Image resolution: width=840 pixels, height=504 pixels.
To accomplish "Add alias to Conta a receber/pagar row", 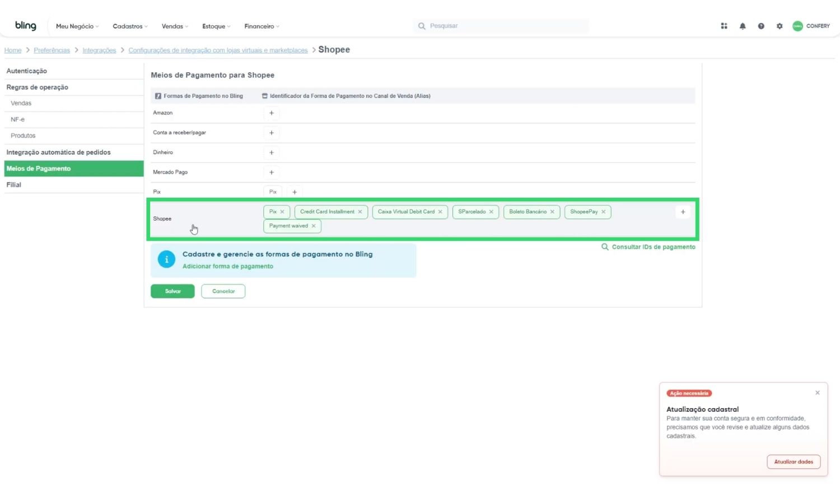I will pyautogui.click(x=272, y=133).
